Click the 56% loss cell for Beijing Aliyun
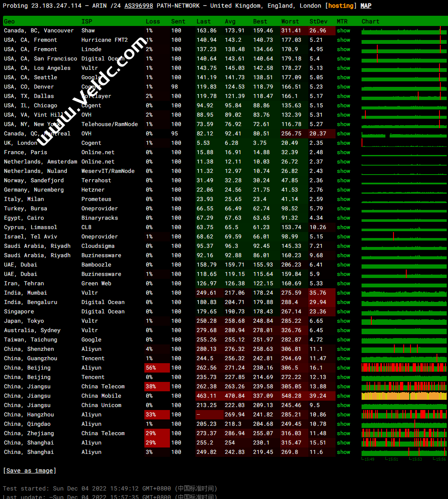 pos(157,368)
